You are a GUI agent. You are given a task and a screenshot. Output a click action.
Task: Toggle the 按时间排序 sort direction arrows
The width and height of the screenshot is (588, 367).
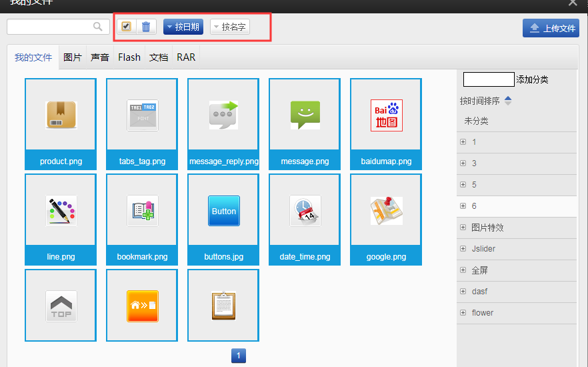coord(508,101)
